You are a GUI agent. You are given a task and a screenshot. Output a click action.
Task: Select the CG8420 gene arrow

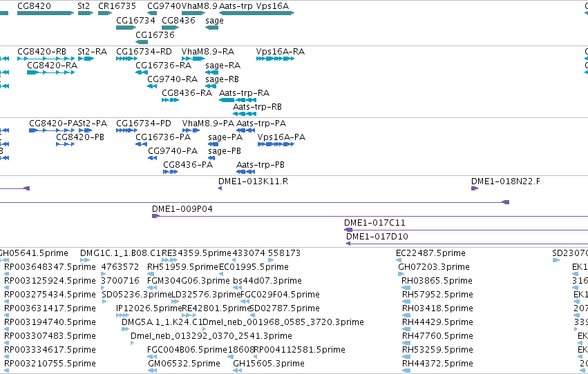click(46, 13)
